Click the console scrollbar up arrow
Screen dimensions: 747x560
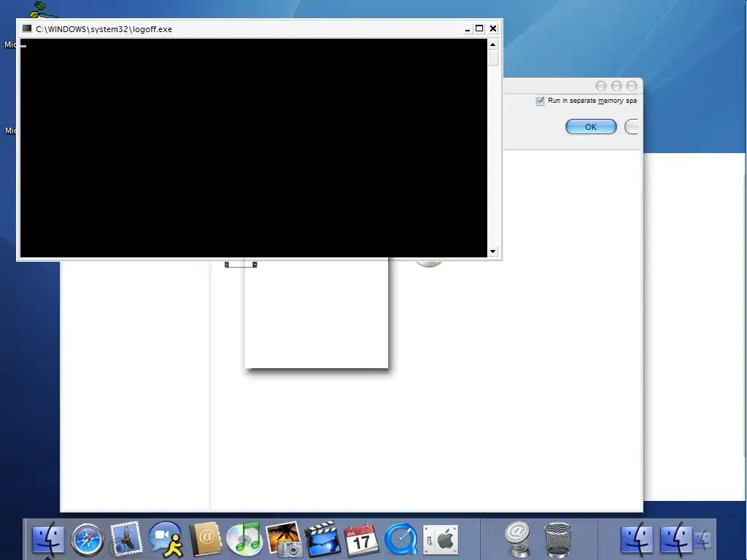pos(492,44)
